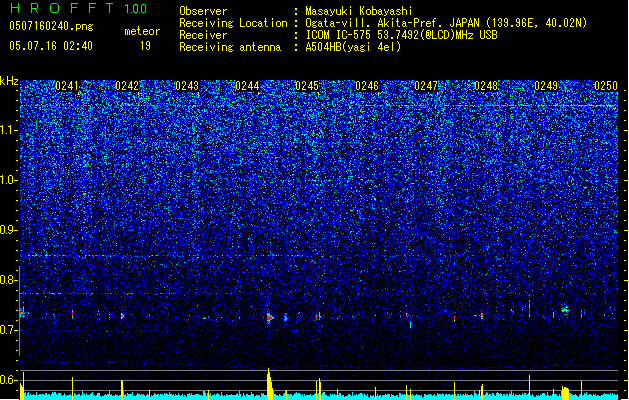This screenshot has height=400, width=629.
Task: Click the Observer label
Action: (x=203, y=11)
